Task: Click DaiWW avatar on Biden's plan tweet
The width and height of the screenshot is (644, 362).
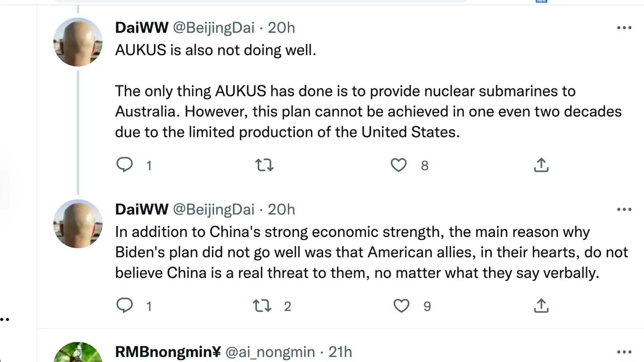Action: coord(77,224)
